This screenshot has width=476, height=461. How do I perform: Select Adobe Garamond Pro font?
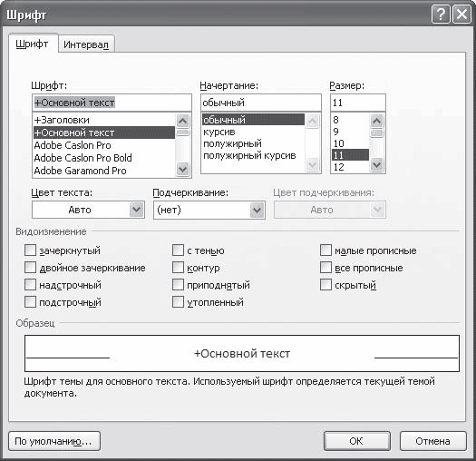pos(80,171)
